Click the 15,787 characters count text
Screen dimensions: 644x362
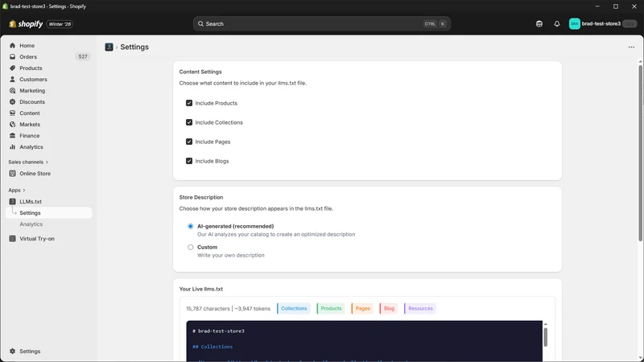[x=208, y=309]
